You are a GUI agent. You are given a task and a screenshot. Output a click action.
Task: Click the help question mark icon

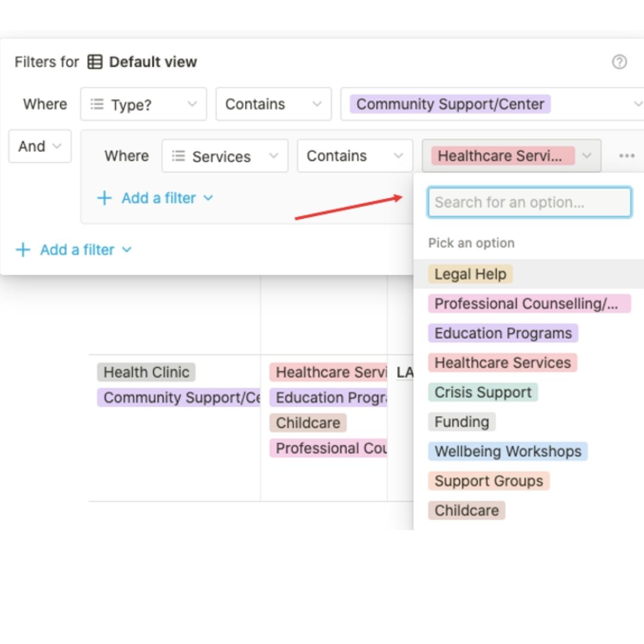pos(620,62)
